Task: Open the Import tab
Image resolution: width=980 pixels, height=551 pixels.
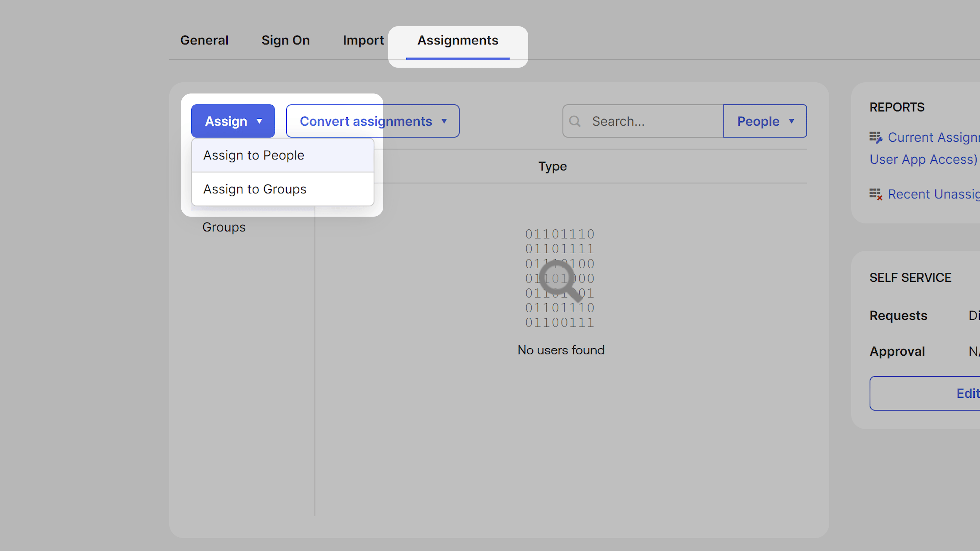Action: (x=363, y=40)
